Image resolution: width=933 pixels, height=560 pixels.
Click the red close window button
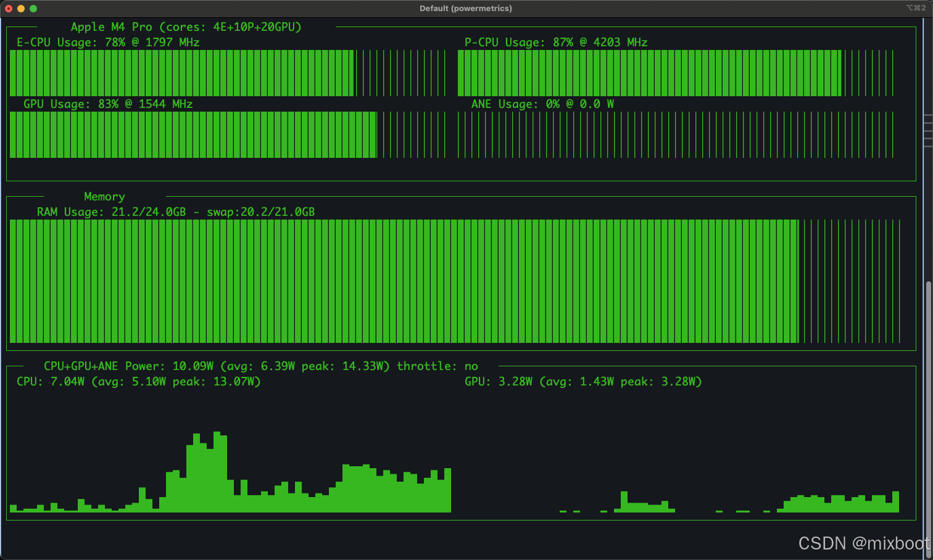pos(8,9)
